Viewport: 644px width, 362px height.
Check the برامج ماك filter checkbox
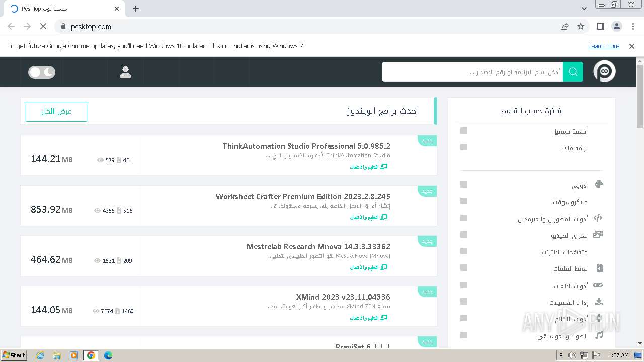464,147
